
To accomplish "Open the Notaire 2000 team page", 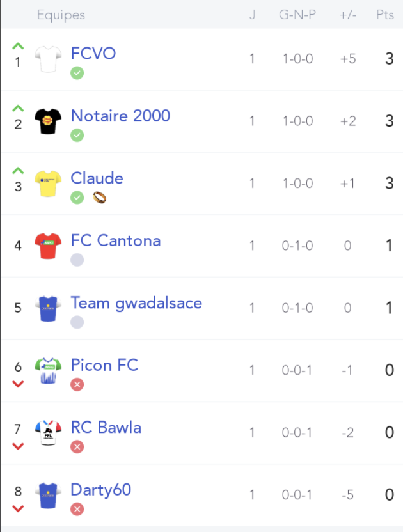I will [x=120, y=116].
